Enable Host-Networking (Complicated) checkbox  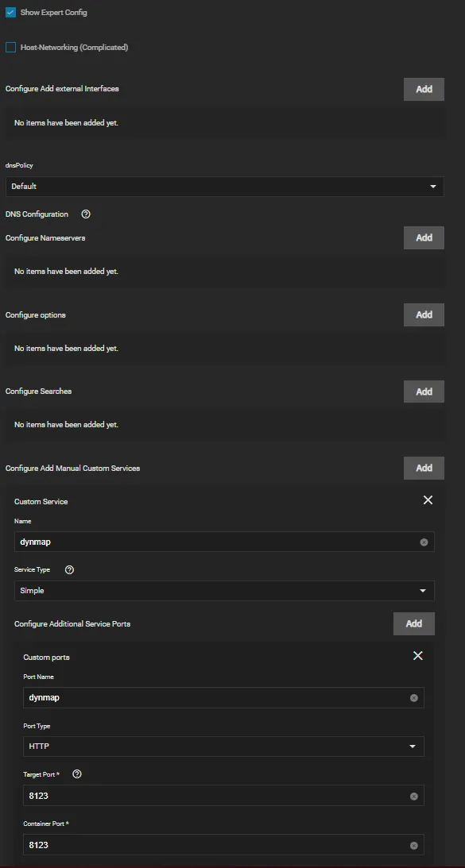point(10,48)
